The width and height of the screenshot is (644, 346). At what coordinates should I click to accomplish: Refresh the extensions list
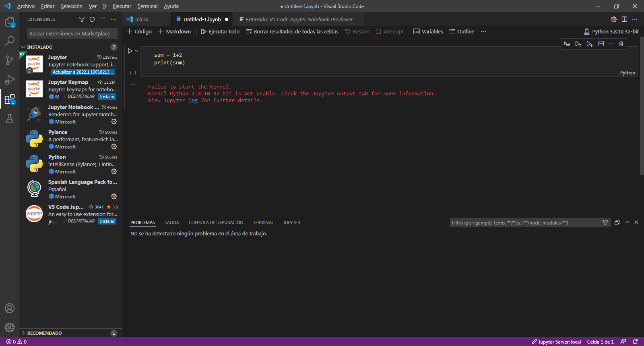coord(92,19)
